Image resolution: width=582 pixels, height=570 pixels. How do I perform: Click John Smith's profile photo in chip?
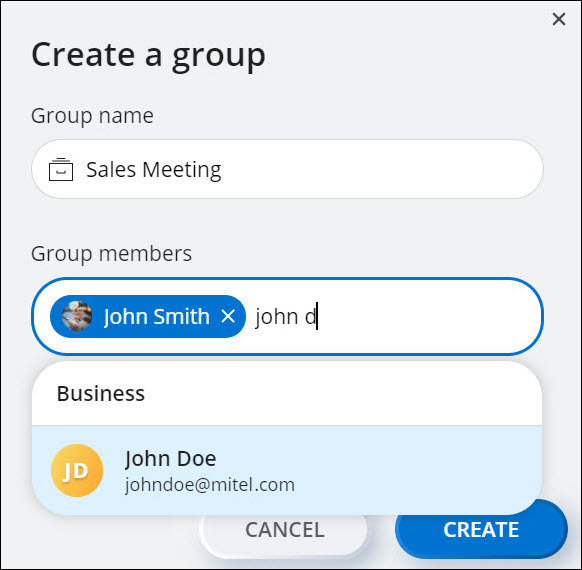[x=77, y=316]
